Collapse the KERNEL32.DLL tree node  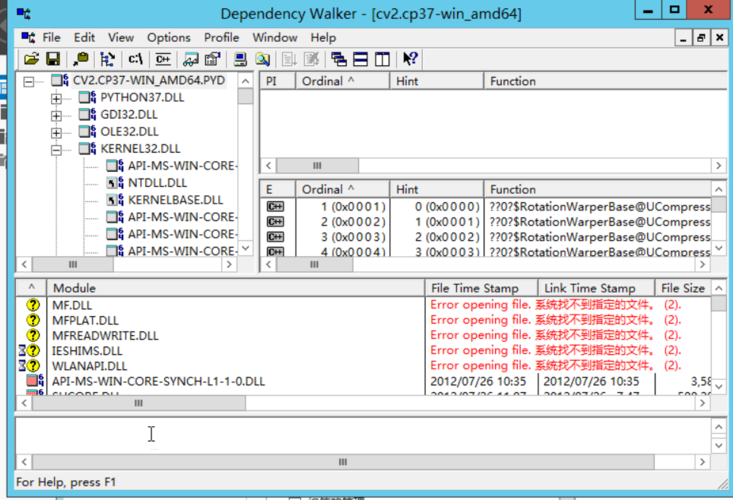click(56, 150)
